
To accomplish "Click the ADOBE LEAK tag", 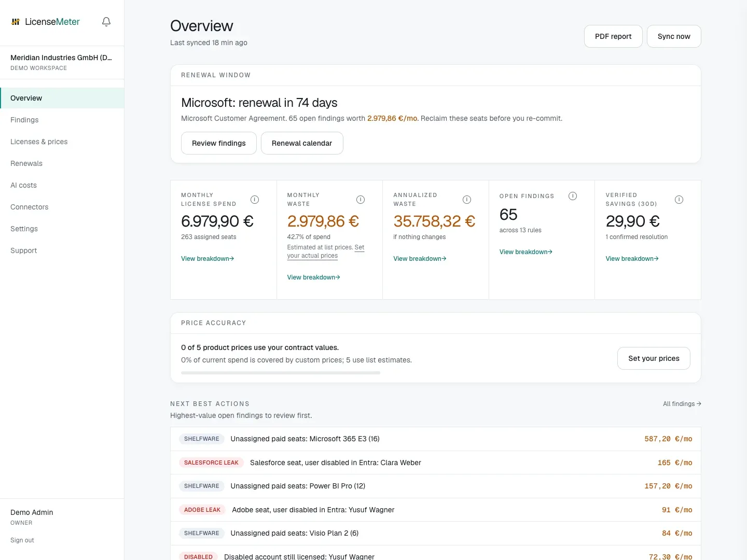I will [202, 510].
